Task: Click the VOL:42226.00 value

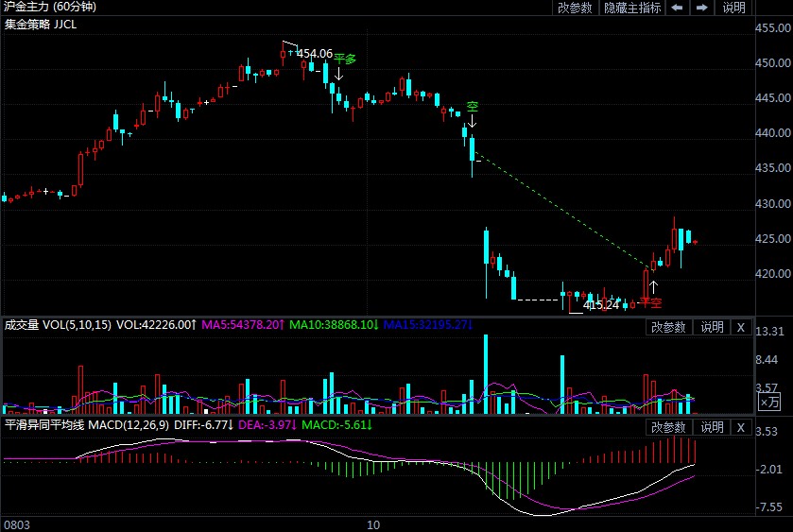Action: [x=156, y=325]
